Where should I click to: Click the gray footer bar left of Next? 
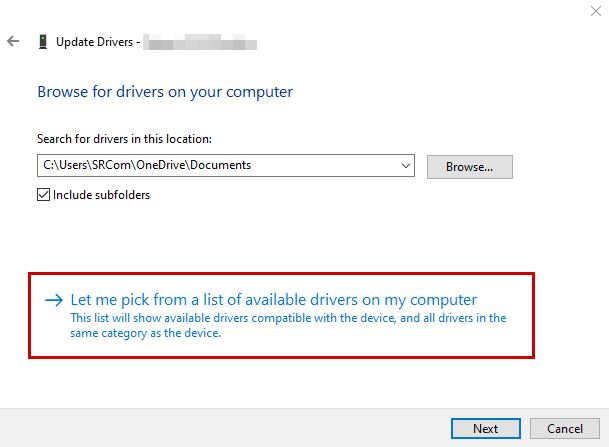click(x=220, y=427)
